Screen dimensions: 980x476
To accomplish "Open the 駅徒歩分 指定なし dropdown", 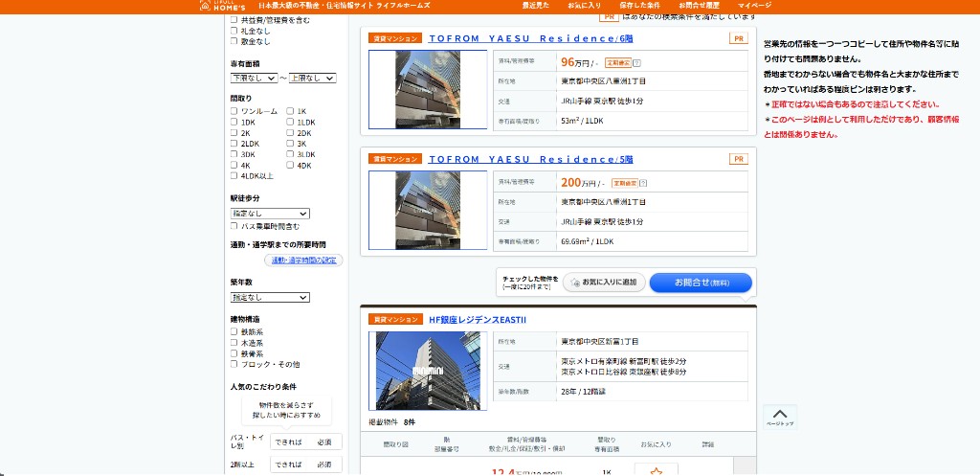I will pos(270,214).
